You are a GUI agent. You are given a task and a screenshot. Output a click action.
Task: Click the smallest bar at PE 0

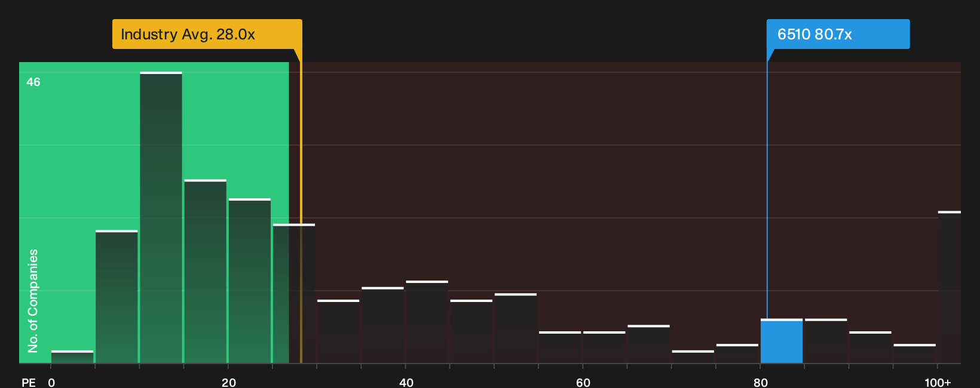pos(72,356)
